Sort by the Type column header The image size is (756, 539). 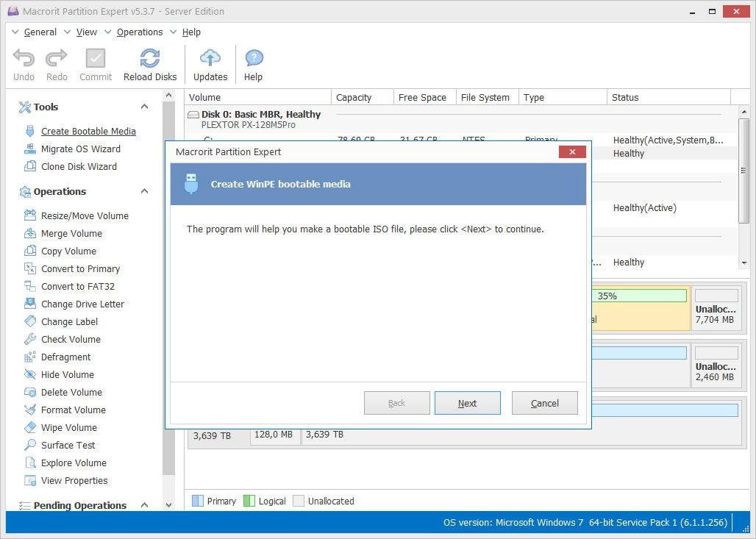563,97
